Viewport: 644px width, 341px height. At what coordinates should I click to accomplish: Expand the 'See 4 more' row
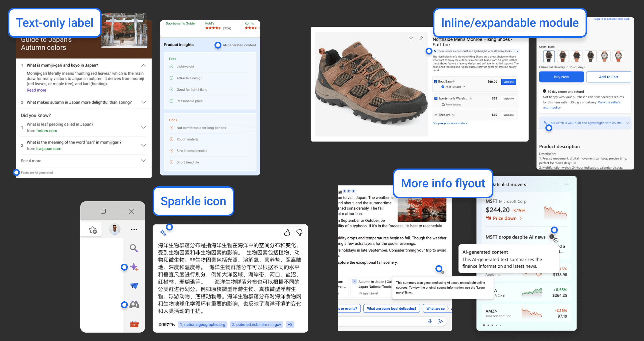tap(143, 161)
